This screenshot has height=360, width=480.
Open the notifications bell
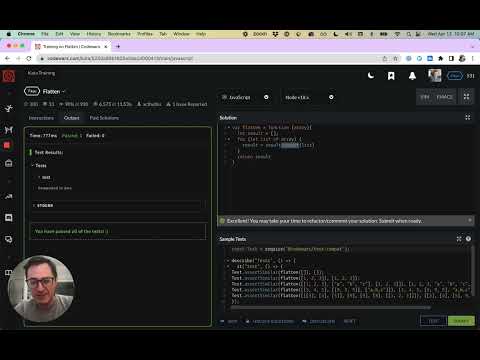(x=412, y=76)
